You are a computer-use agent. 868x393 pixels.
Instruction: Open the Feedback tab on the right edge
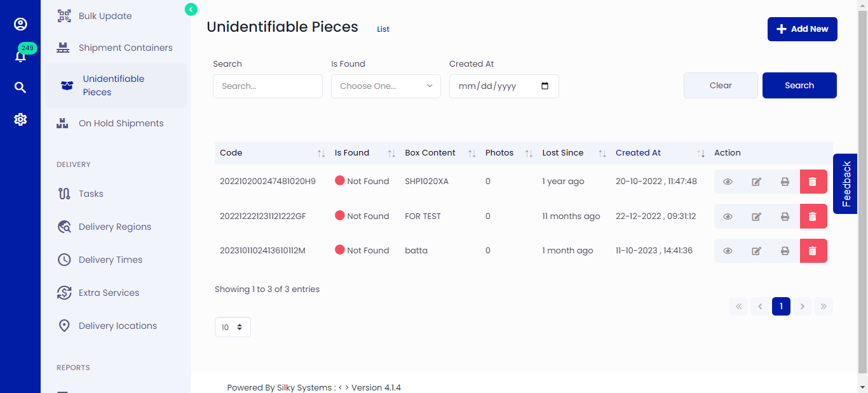coord(844,184)
